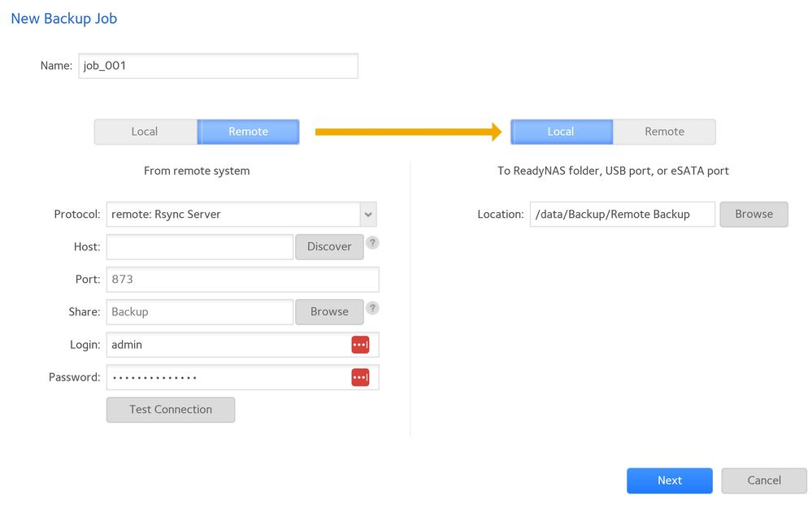Click the Port field showing 873
812x513 pixels.
coord(242,279)
